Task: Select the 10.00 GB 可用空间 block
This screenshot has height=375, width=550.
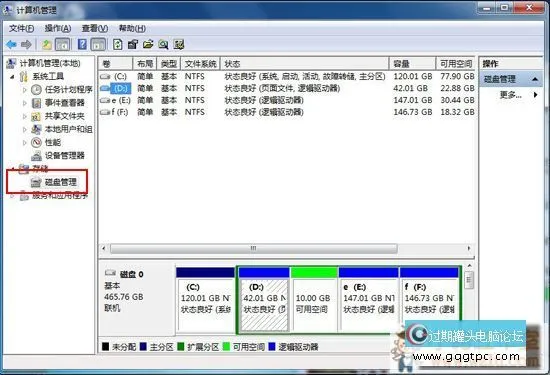Action: click(314, 299)
